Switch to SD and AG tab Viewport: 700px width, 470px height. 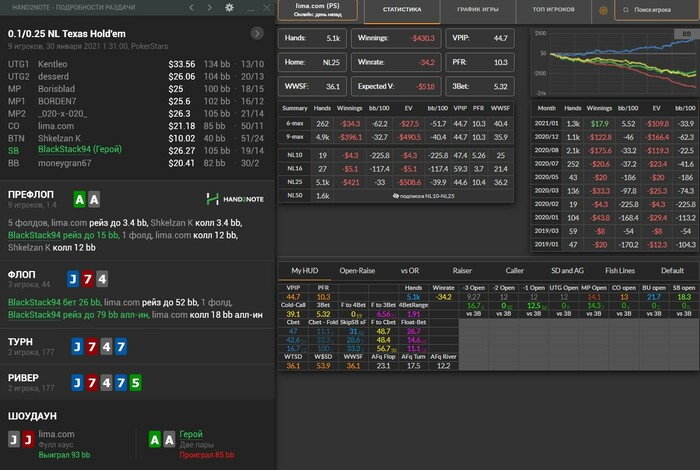click(x=567, y=270)
